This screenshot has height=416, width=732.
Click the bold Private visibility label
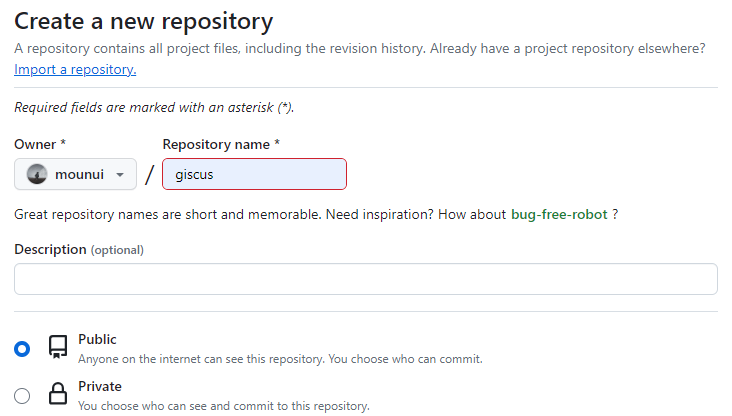100,386
